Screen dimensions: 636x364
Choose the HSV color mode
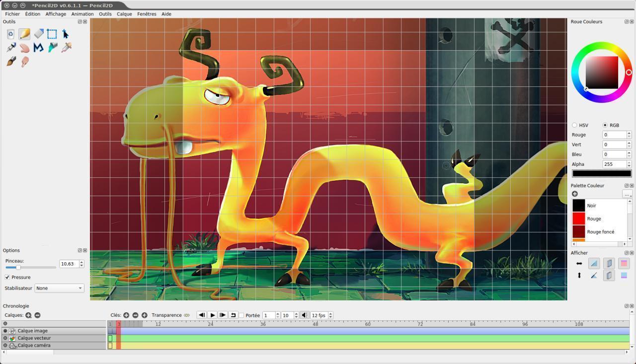tap(575, 125)
